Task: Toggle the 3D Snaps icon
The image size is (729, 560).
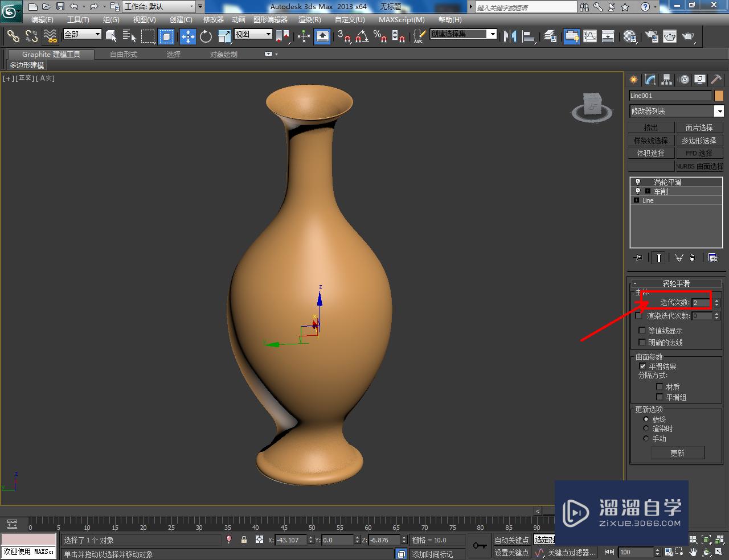Action: tap(343, 36)
